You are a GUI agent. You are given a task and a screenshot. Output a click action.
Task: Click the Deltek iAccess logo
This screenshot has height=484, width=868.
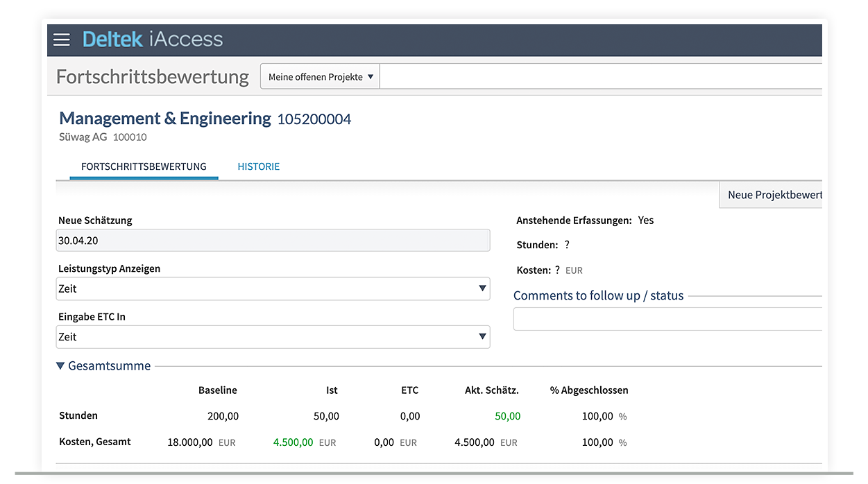(x=153, y=40)
